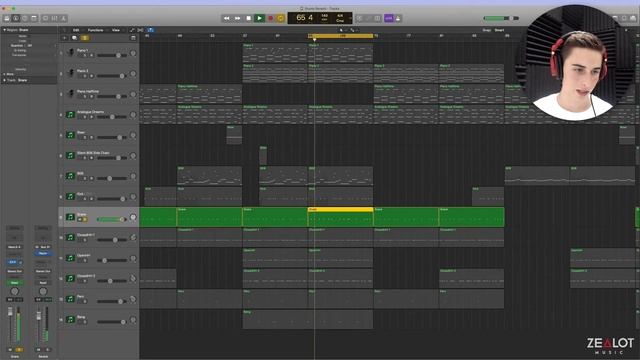Click the Piano Halftime track icon
This screenshot has height=360, width=640.
[x=71, y=94]
